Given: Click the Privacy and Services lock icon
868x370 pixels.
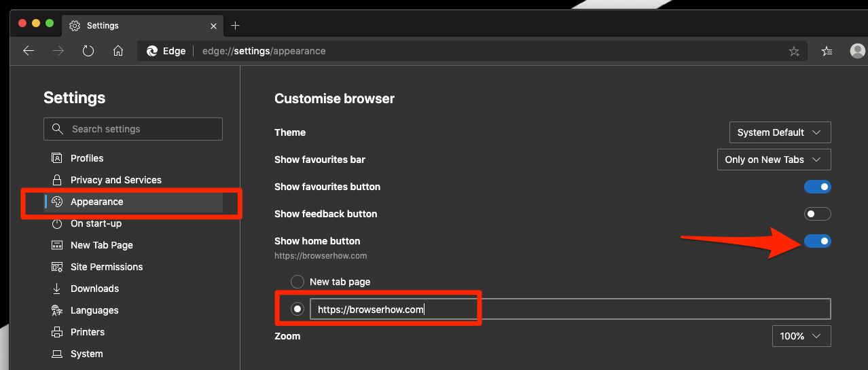Looking at the screenshot, I should point(57,180).
